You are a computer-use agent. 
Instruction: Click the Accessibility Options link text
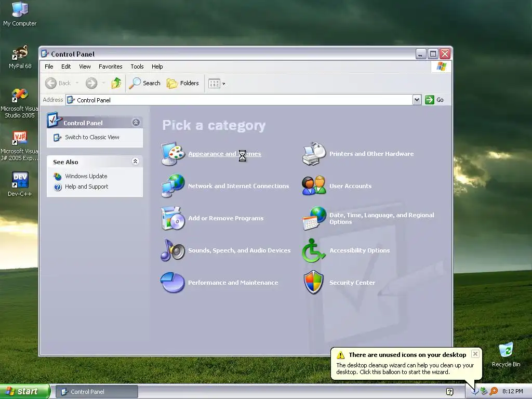click(x=360, y=250)
